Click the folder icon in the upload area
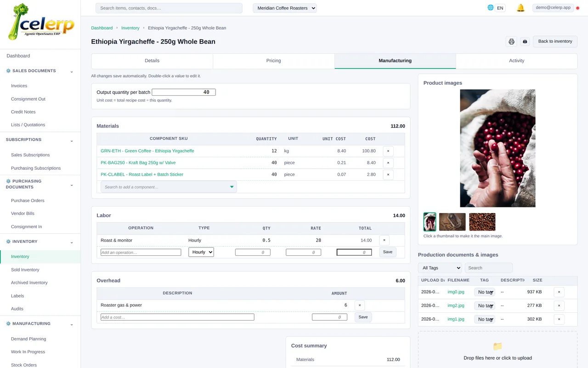 click(x=498, y=346)
